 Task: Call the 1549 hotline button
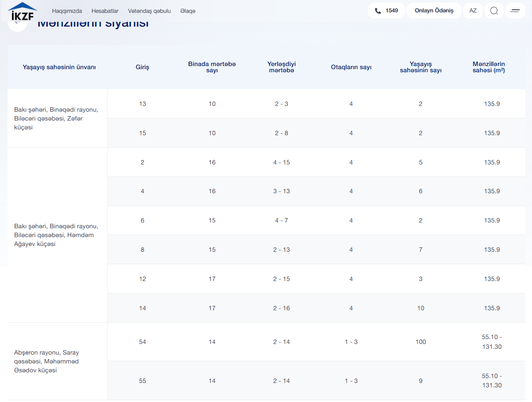386,11
